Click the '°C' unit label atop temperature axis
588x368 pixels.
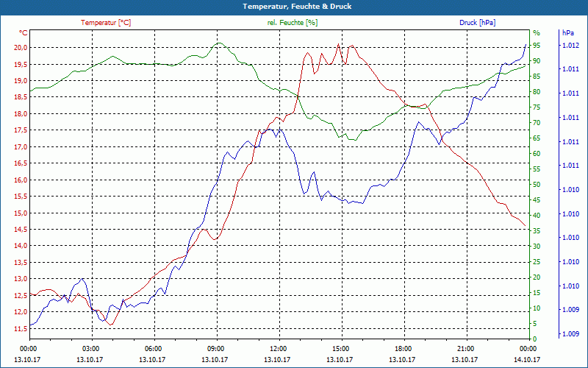[x=24, y=33]
